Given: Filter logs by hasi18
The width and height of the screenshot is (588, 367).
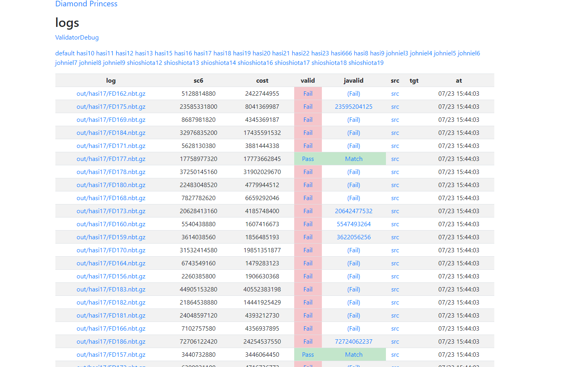Looking at the screenshot, I should click(222, 53).
